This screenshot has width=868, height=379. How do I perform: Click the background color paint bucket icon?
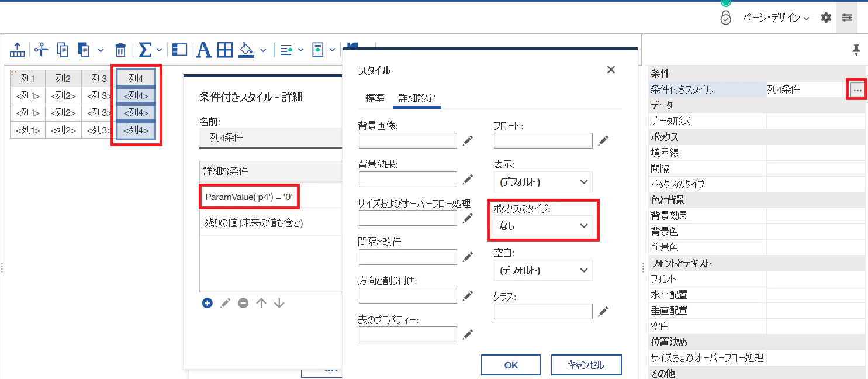(x=247, y=50)
